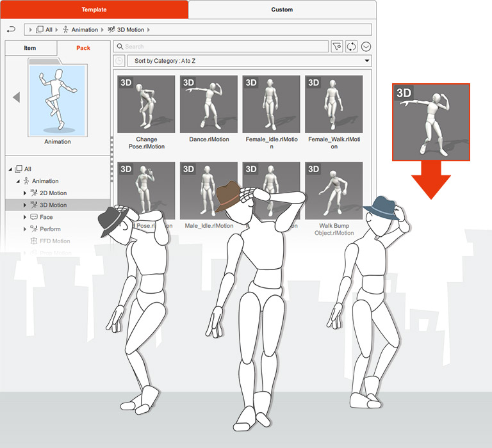
Task: Click Animation in the breadcrumb path
Action: [x=84, y=29]
